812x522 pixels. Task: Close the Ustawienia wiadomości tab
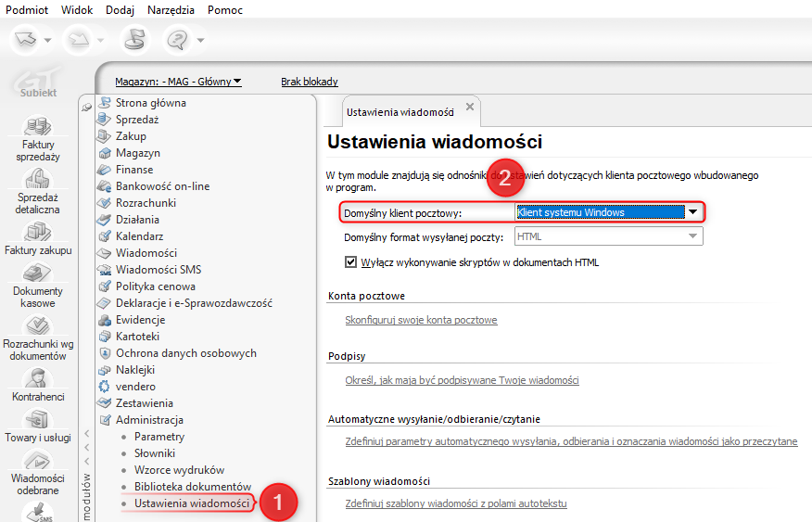pos(470,108)
